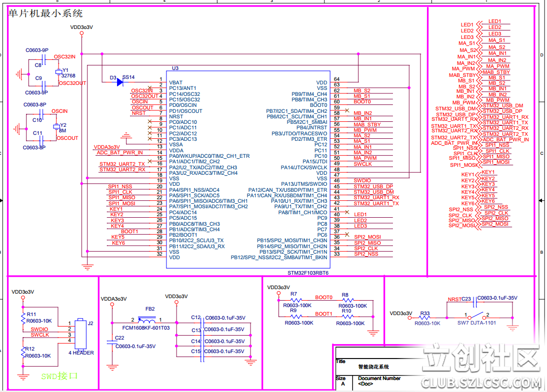Click the D3 diode symbol

(120, 82)
